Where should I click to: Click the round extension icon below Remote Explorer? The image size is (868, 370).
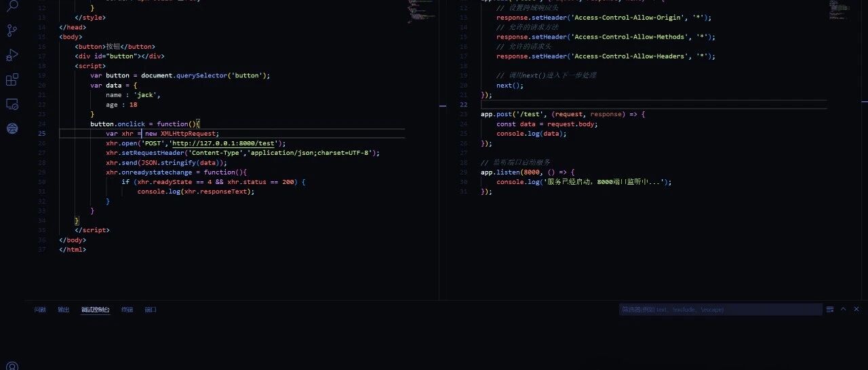click(x=12, y=128)
